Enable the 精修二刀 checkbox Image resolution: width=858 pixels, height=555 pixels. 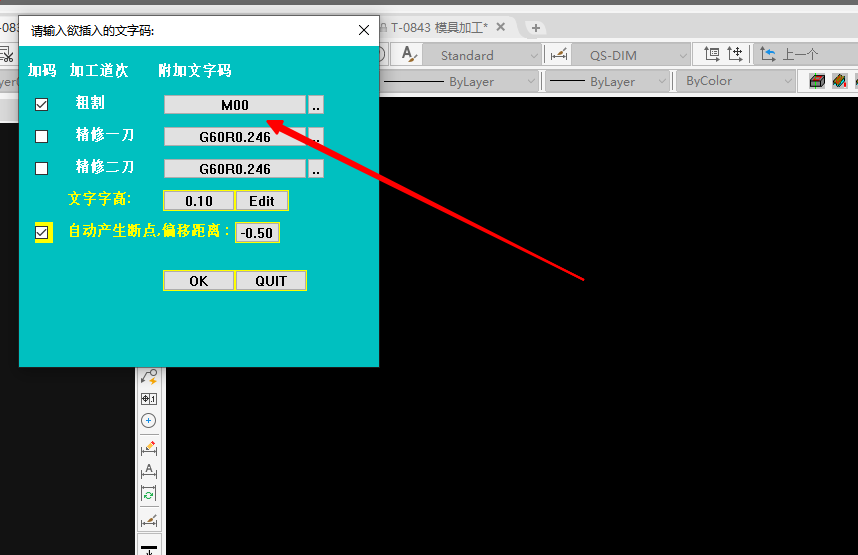click(x=42, y=168)
